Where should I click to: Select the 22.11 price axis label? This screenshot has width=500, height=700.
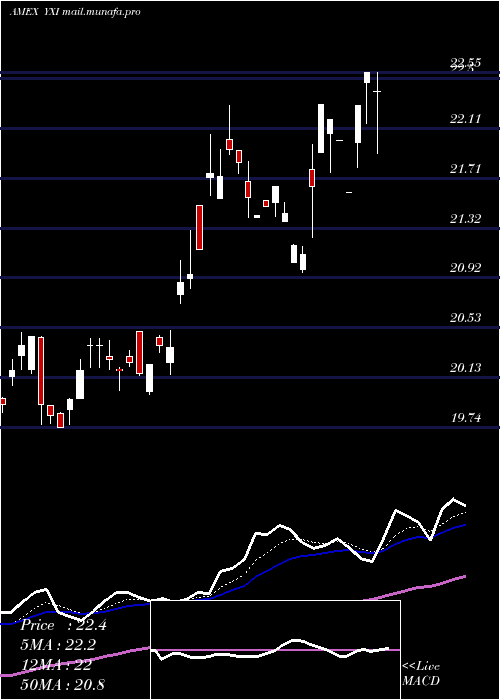pyautogui.click(x=466, y=119)
